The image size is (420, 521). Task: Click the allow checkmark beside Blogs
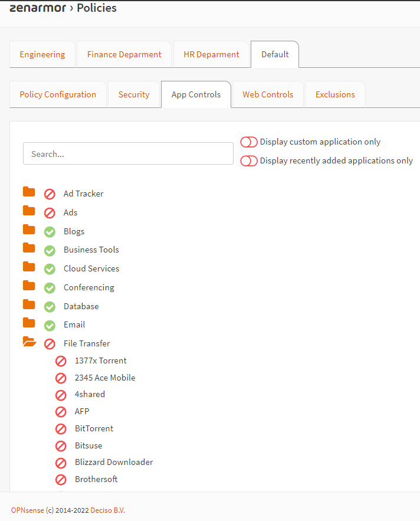(x=50, y=231)
